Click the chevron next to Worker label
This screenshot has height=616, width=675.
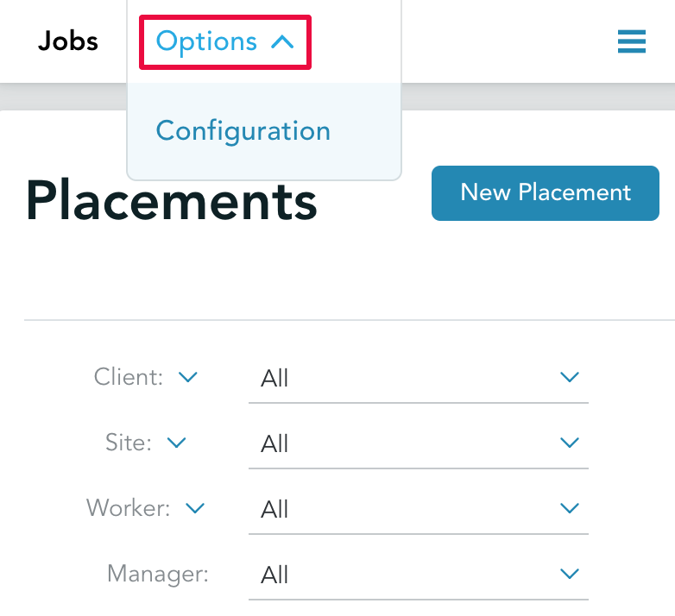click(x=195, y=508)
